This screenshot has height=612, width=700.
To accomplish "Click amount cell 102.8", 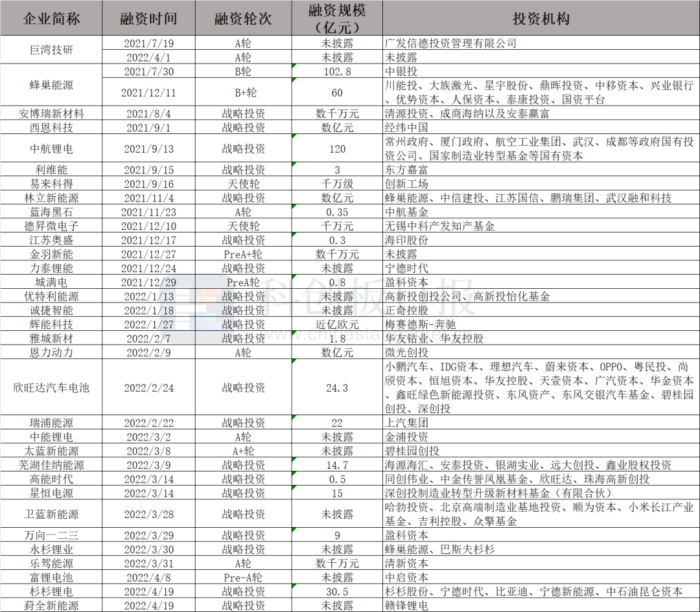I will click(337, 71).
